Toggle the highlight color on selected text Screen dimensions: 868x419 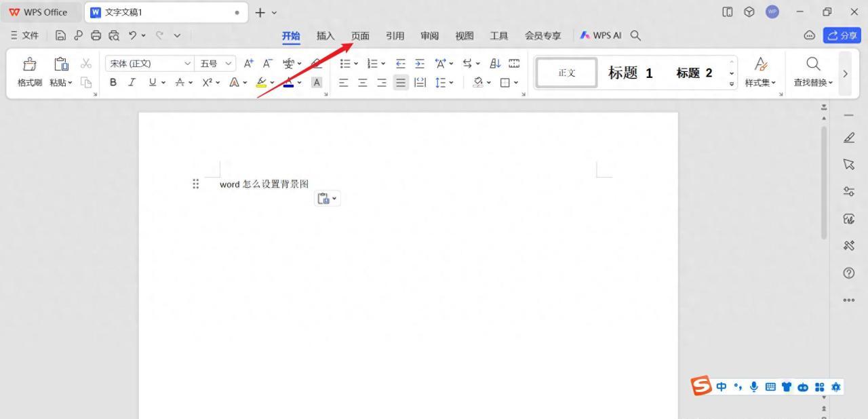pyautogui.click(x=262, y=82)
